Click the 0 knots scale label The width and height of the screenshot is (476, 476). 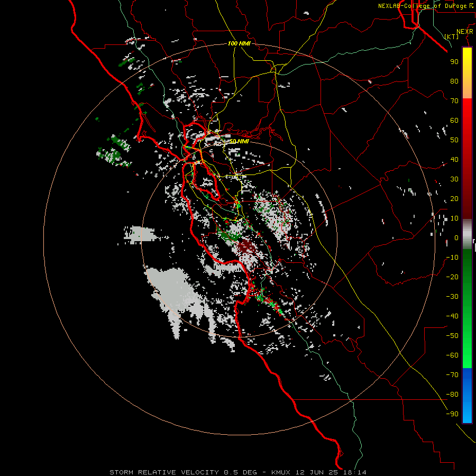(x=456, y=237)
